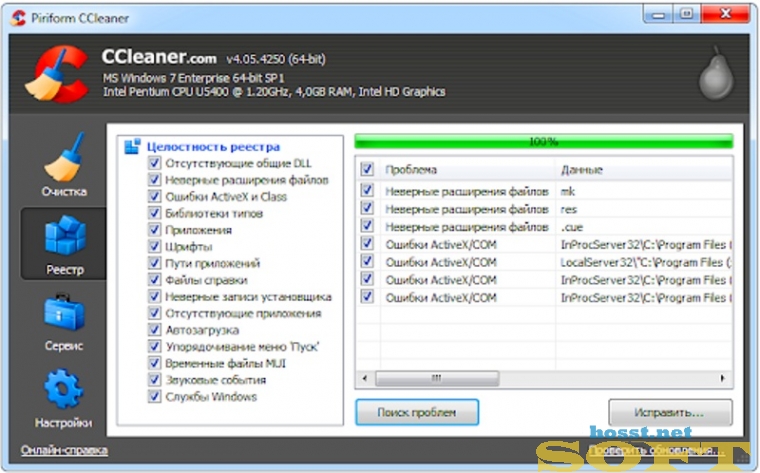Screen dimensions: 760x473
Task: Select the mk cell in Данные column
Action: tap(568, 191)
